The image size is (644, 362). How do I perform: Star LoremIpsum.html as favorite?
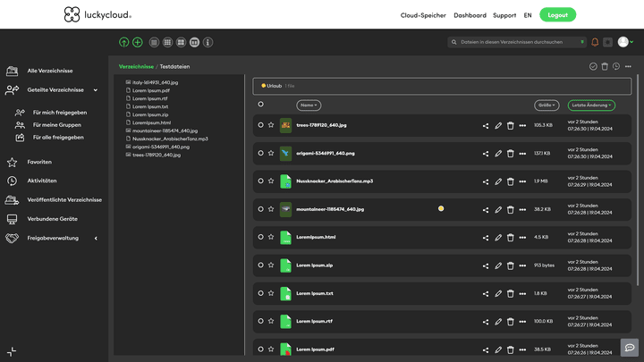[271, 237]
